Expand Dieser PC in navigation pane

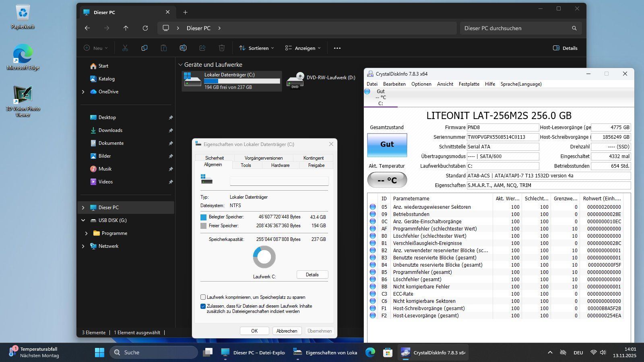(x=83, y=208)
